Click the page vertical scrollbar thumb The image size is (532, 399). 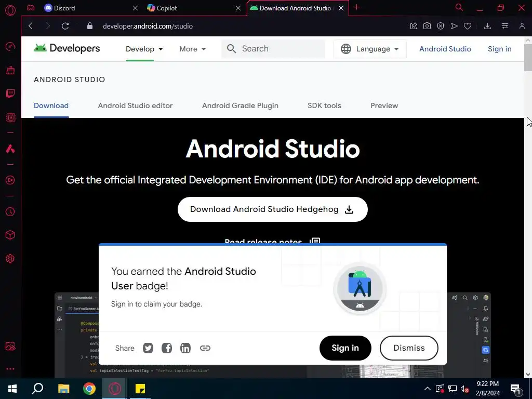[x=528, y=57]
